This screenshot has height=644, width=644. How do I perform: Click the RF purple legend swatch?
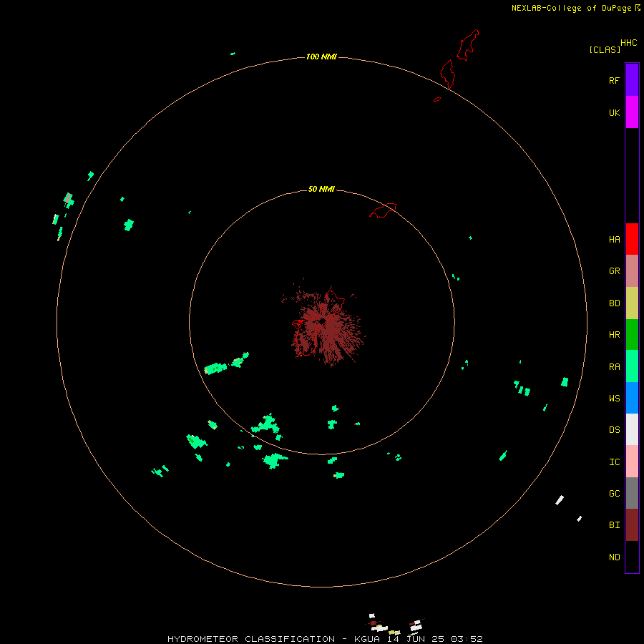click(632, 79)
